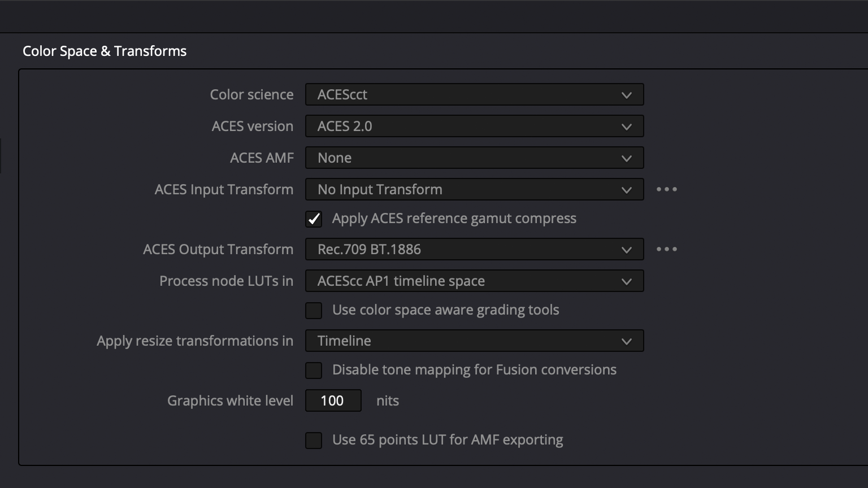This screenshot has height=488, width=868.
Task: Open the Color science dropdown showing ACEScct
Action: 474,95
